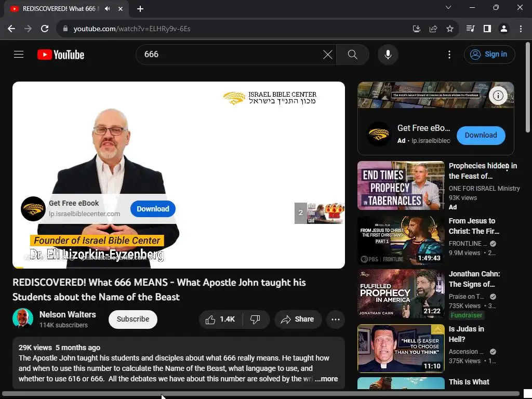
Task: Toggle Chrome side panel
Action: click(487, 29)
